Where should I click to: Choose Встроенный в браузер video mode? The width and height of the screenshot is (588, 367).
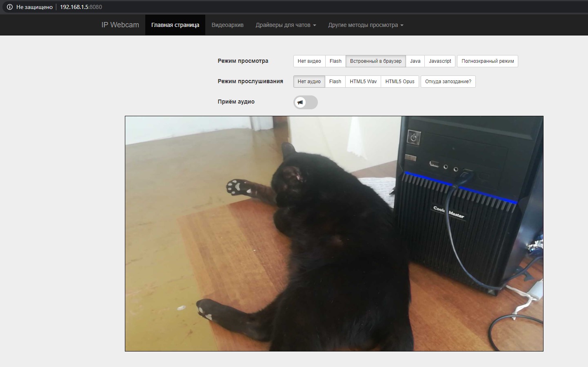[375, 61]
